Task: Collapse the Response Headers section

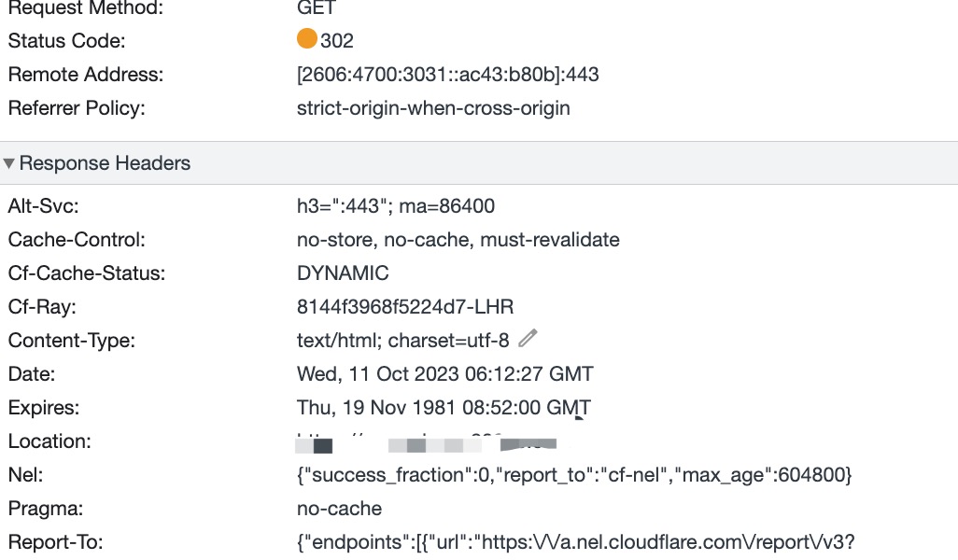Action: tap(8, 163)
